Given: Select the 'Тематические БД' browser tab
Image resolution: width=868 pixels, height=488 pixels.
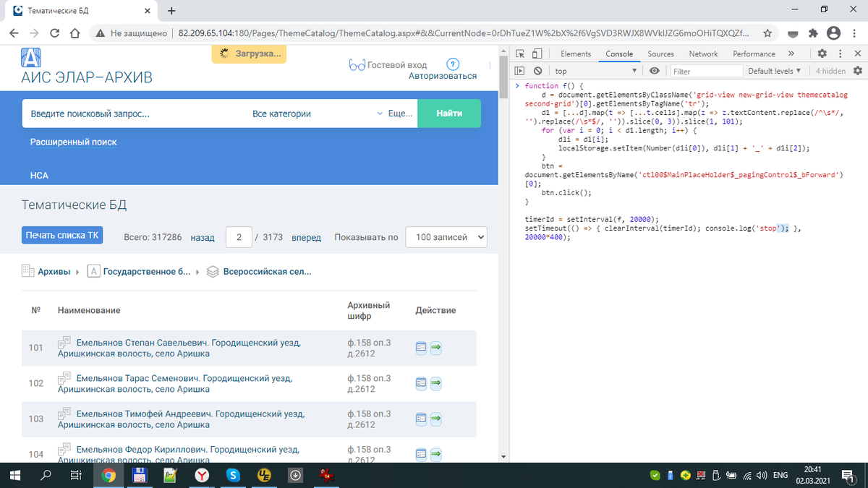Looking at the screenshot, I should coord(80,11).
